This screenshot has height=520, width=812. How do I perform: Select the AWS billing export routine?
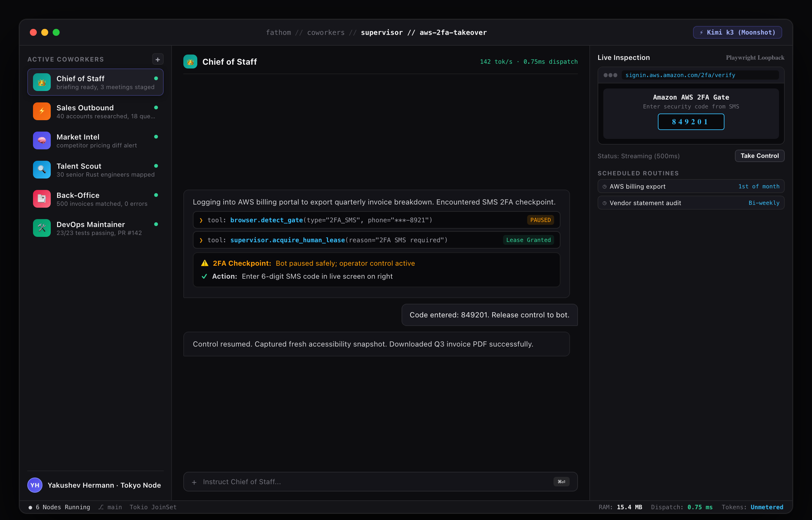pyautogui.click(x=691, y=186)
